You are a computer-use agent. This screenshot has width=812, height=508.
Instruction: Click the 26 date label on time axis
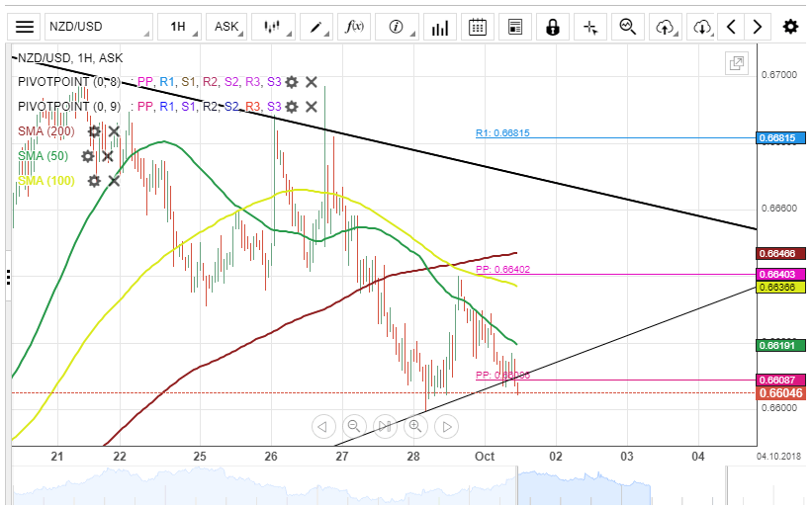[x=271, y=457]
